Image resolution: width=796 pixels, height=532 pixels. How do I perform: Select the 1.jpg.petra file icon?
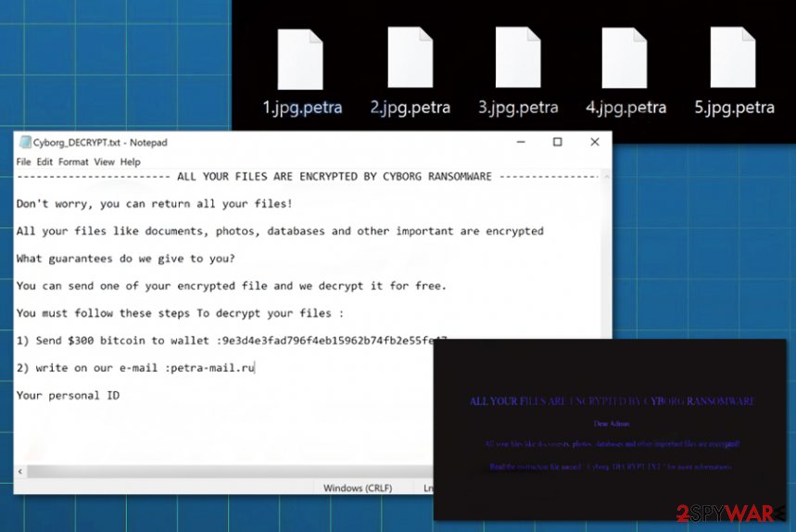300,59
